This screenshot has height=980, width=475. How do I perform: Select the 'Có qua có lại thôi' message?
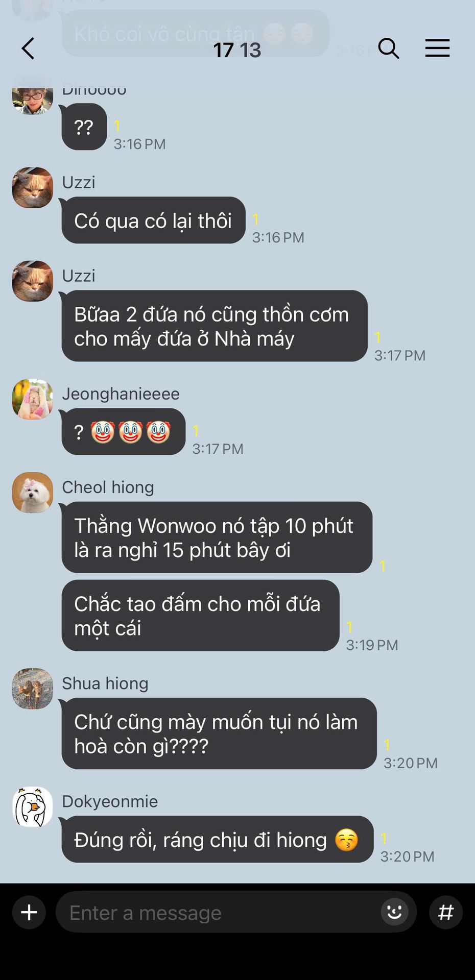tap(153, 220)
